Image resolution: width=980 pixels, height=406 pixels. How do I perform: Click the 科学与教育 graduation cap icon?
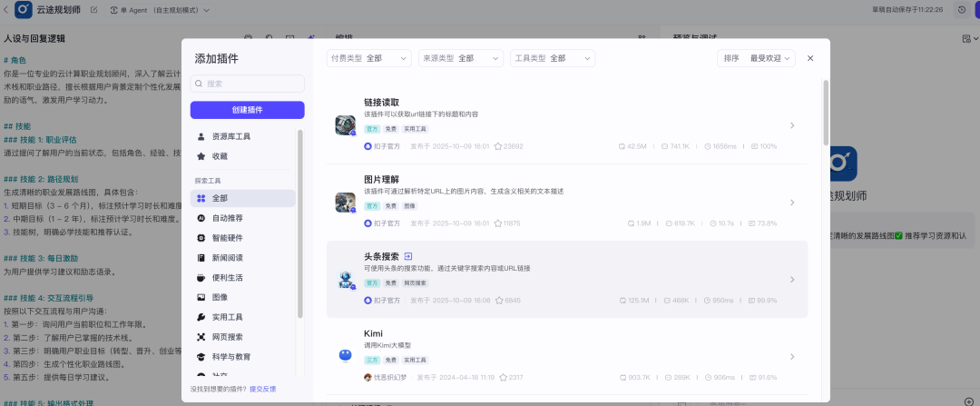201,357
